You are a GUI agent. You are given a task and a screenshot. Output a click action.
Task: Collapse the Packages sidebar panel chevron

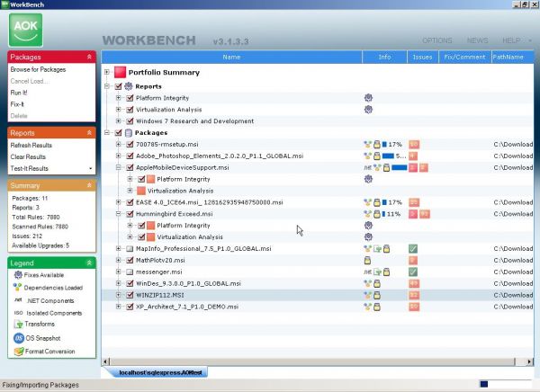point(89,57)
